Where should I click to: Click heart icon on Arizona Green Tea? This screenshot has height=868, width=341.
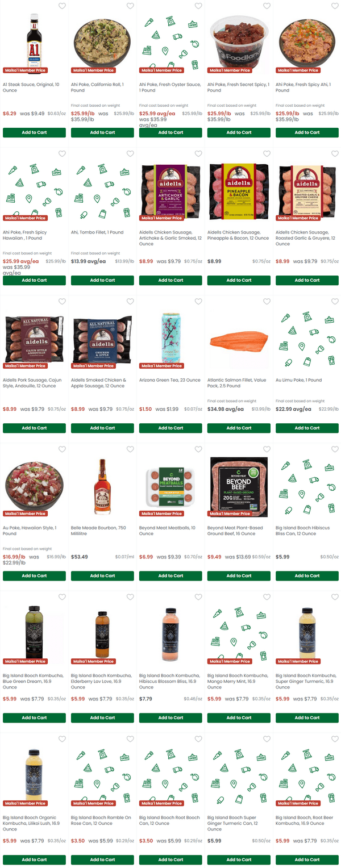click(x=198, y=302)
